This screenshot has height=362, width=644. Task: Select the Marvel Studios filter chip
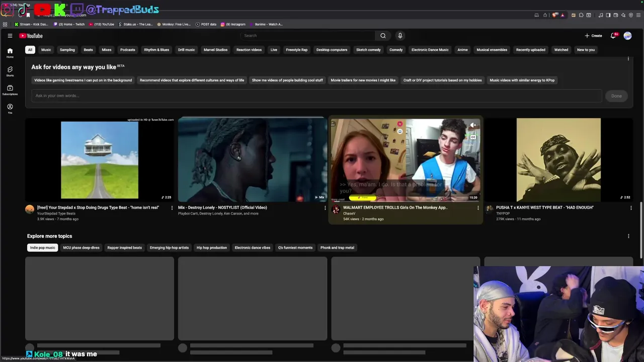[x=215, y=50]
